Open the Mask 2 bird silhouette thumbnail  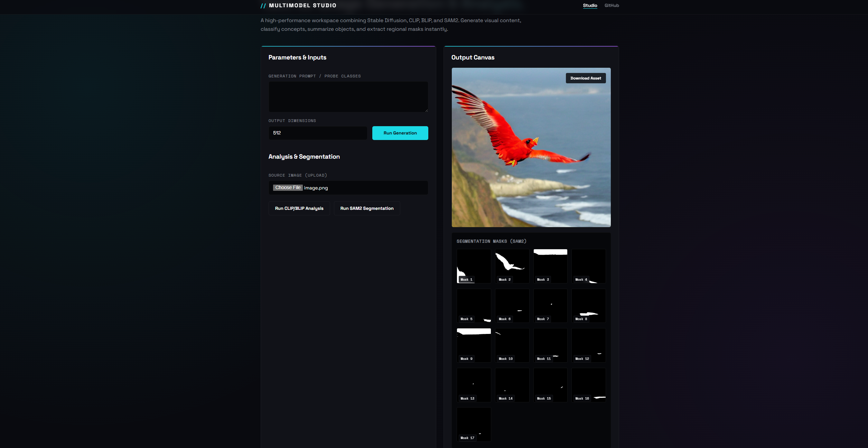pos(512,266)
